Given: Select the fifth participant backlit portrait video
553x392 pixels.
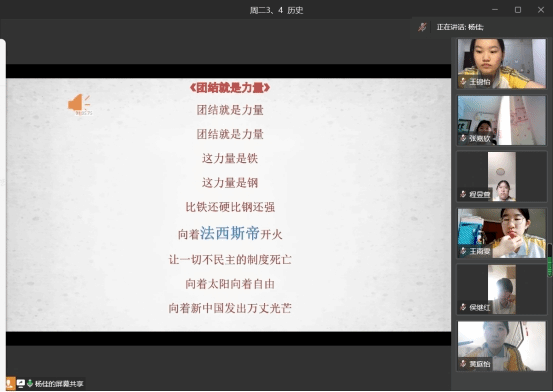Looking at the screenshot, I should tap(502, 289).
